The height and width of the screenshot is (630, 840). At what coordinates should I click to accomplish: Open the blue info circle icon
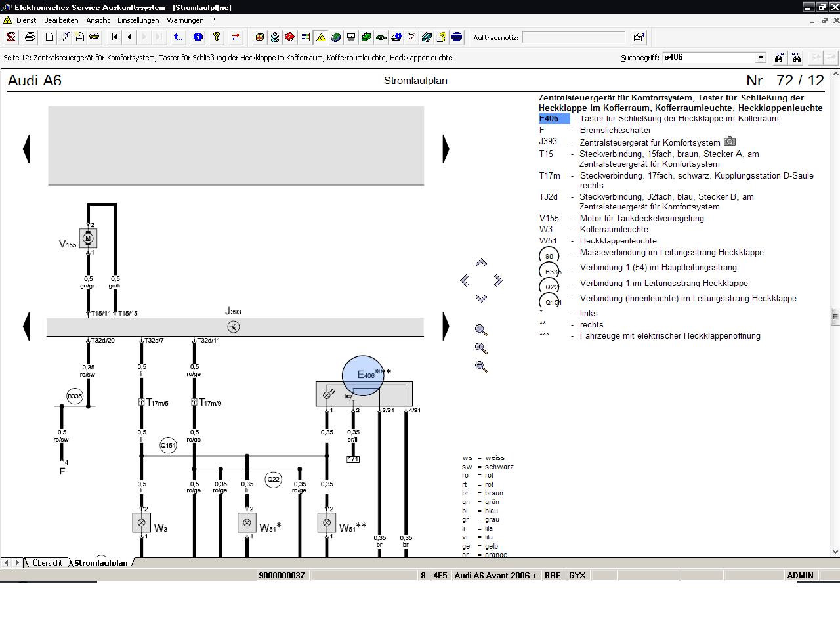[x=198, y=37]
